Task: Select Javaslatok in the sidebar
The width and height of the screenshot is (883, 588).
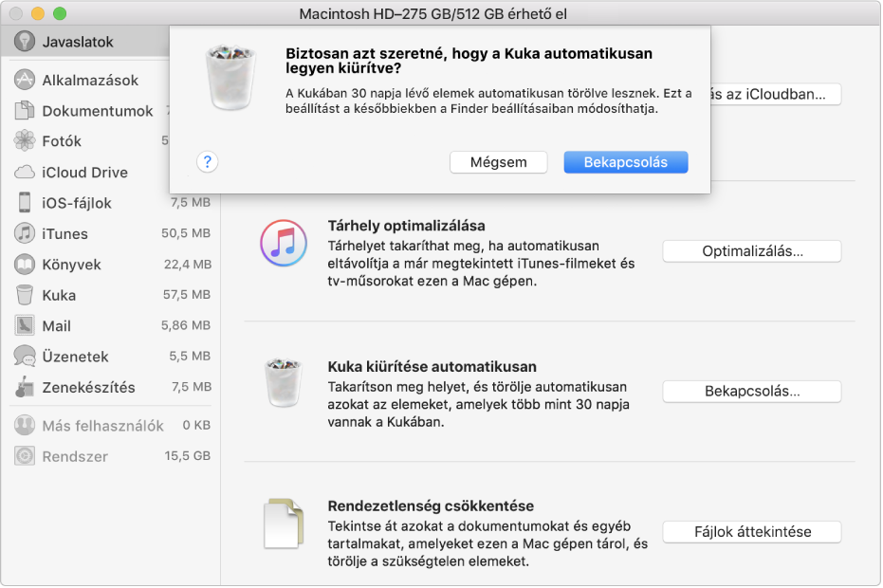Action: [85, 41]
